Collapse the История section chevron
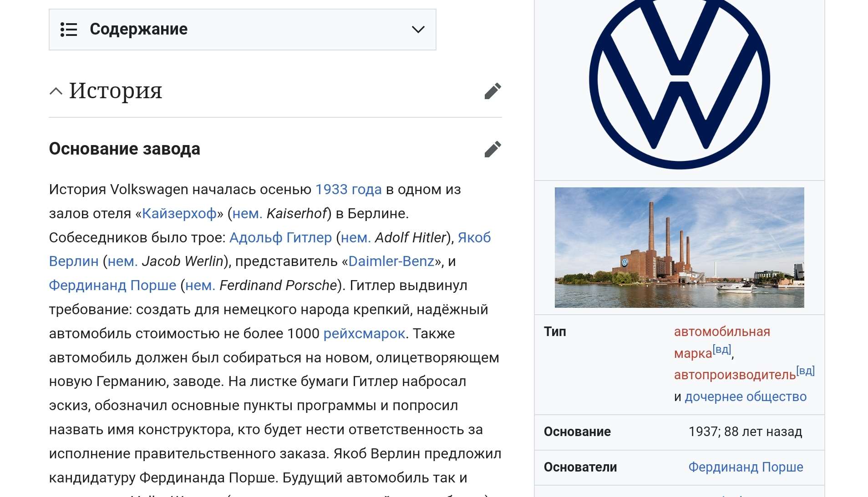The height and width of the screenshot is (497, 868). 56,91
